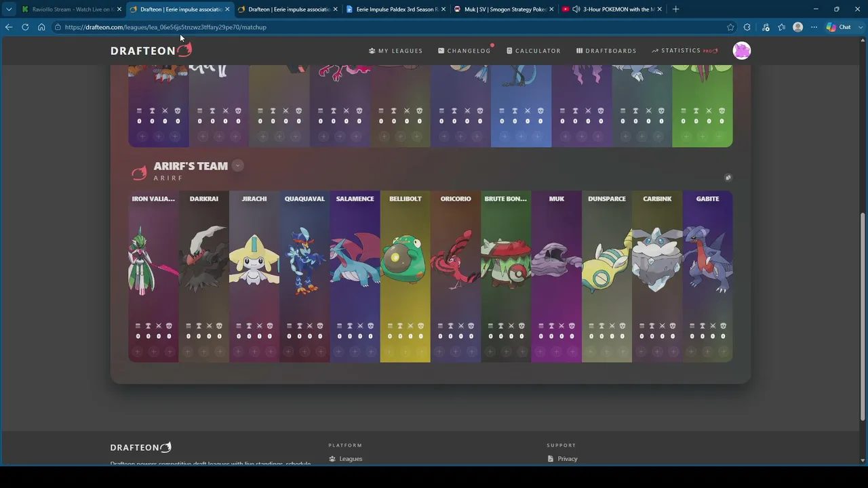Viewport: 868px width, 488px height.
Task: Click the middle plus button on the Darkrai card
Action: point(203,351)
